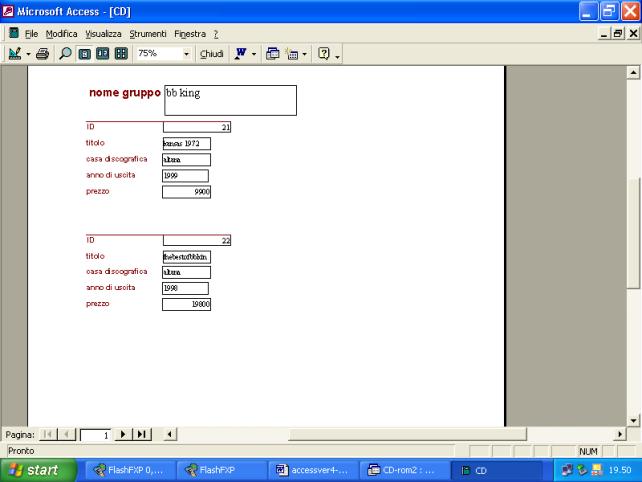Switch to CD-rom2 taskbar item
The height and width of the screenshot is (482, 642).
coord(404,470)
